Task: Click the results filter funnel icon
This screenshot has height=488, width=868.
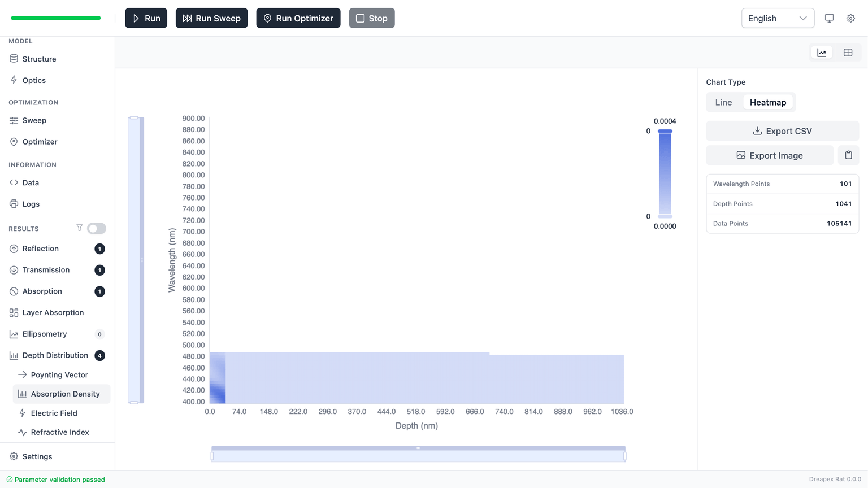Action: (79, 228)
